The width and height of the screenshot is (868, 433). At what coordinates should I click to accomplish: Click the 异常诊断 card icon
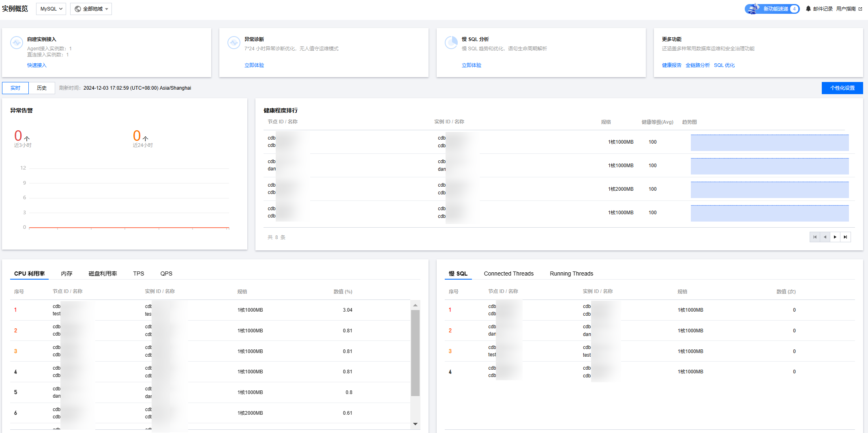pyautogui.click(x=234, y=43)
